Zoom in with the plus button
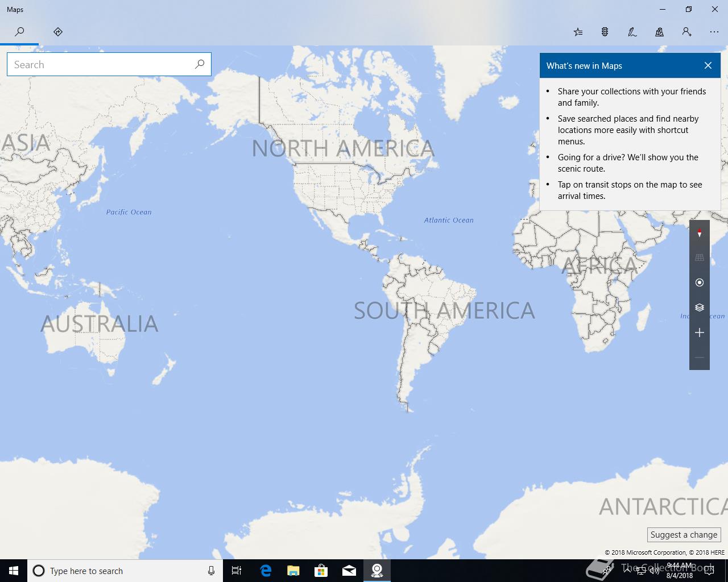The height and width of the screenshot is (582, 728). pyautogui.click(x=700, y=332)
